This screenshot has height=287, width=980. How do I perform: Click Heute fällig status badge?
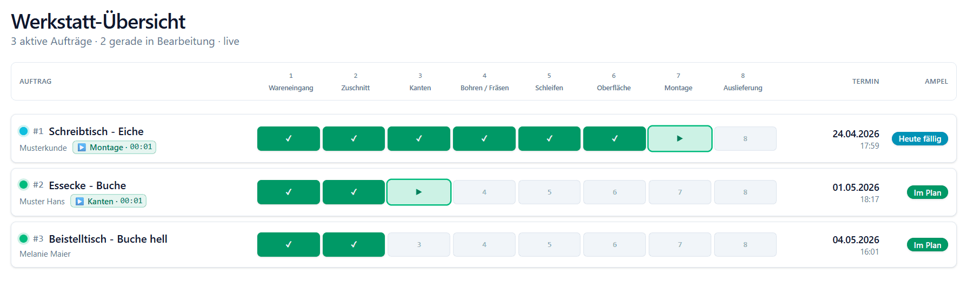click(x=919, y=139)
